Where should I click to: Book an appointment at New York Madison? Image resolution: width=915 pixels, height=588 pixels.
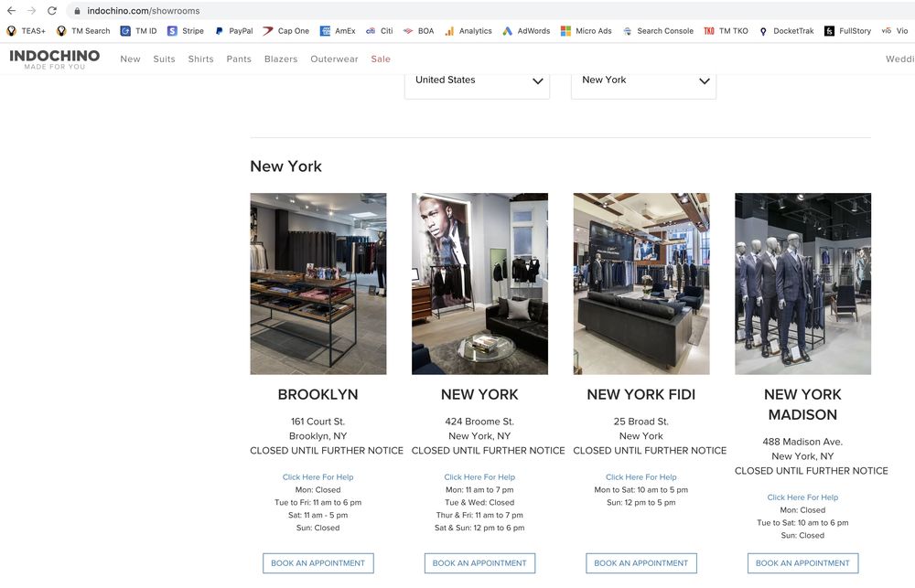(x=802, y=563)
